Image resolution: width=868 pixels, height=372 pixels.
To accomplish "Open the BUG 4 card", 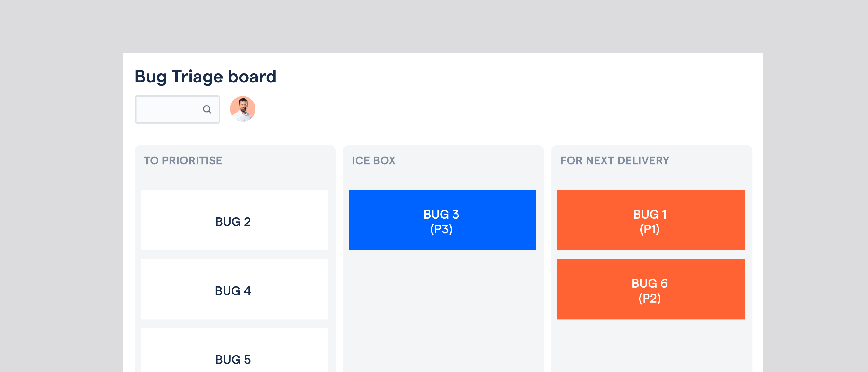I will coord(234,289).
